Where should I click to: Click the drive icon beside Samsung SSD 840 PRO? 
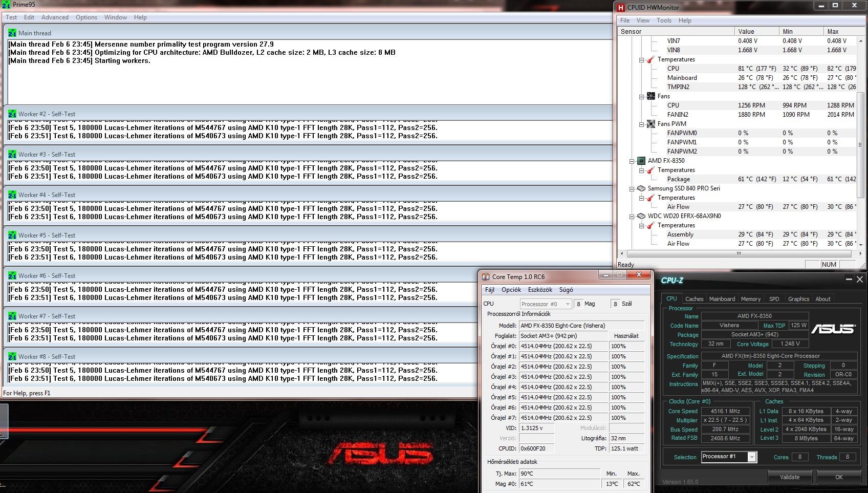pyautogui.click(x=641, y=188)
